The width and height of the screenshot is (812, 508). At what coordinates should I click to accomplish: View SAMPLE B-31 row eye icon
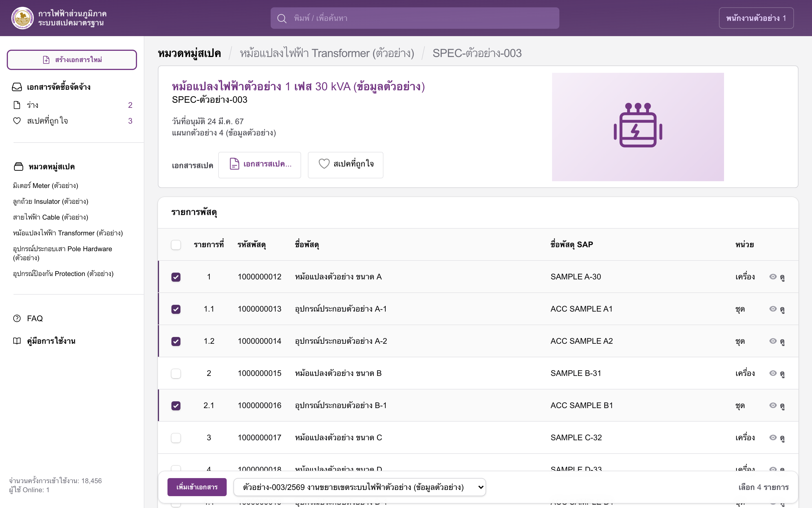click(x=773, y=373)
